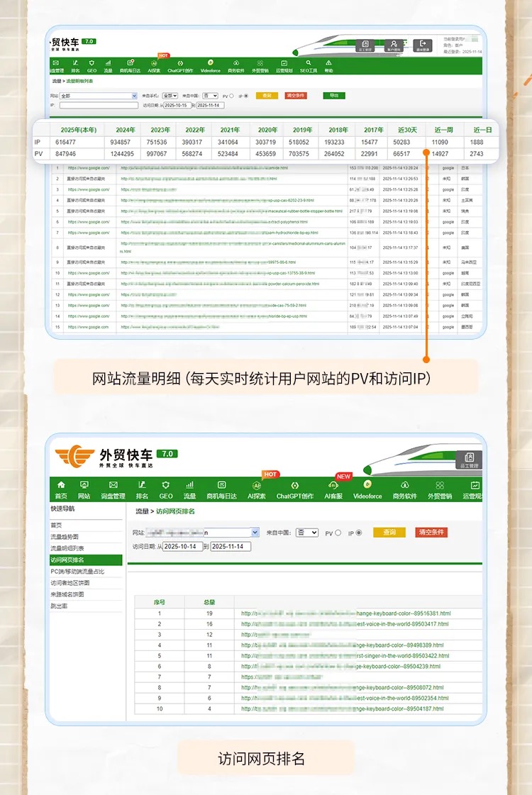
Task: Click the green 导出 export button
Action: click(x=334, y=96)
